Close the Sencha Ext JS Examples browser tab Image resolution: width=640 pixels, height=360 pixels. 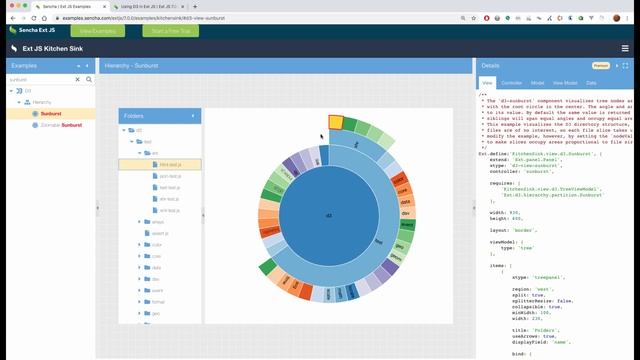click(x=104, y=7)
